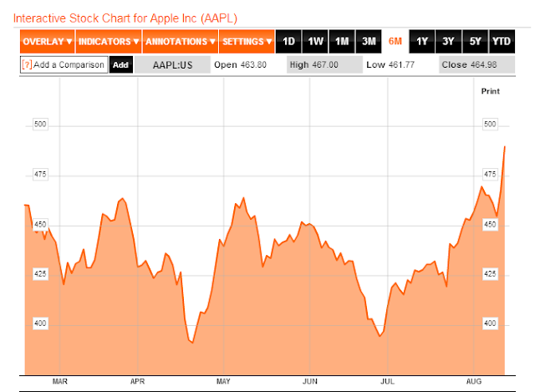This screenshot has height=392, width=535.
Task: Select the 1M time range
Action: (342, 42)
